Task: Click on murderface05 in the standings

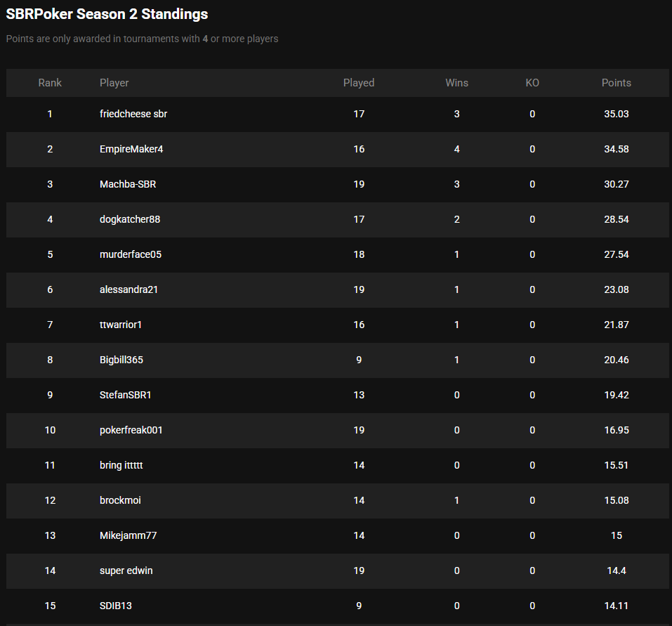Action: (131, 254)
